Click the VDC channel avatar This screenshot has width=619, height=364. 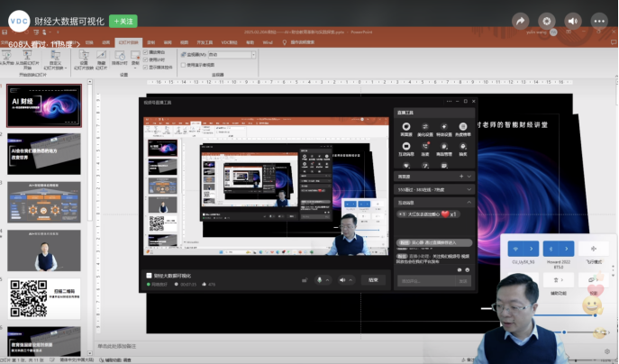coord(18,20)
